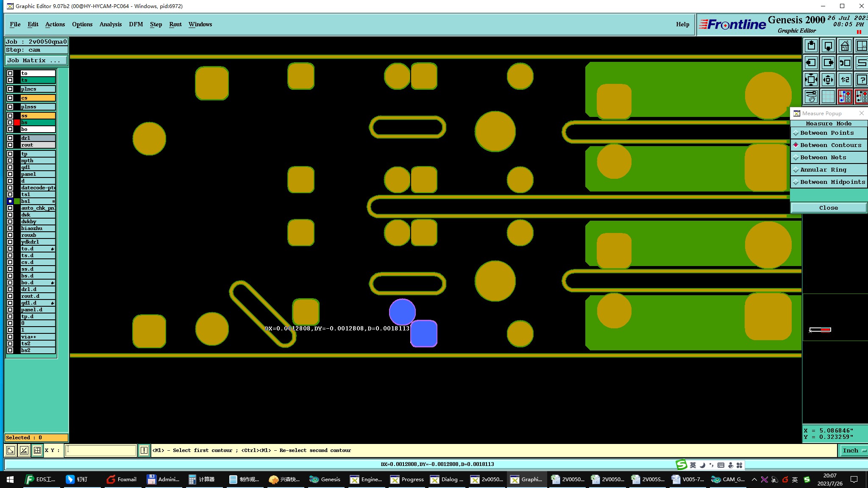This screenshot has height=488, width=868.
Task: Click the exclamation mark status icon
Action: click(144, 450)
